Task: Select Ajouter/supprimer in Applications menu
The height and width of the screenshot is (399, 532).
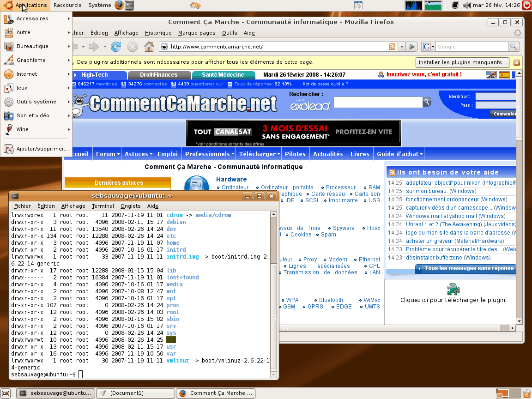Action: (36, 149)
